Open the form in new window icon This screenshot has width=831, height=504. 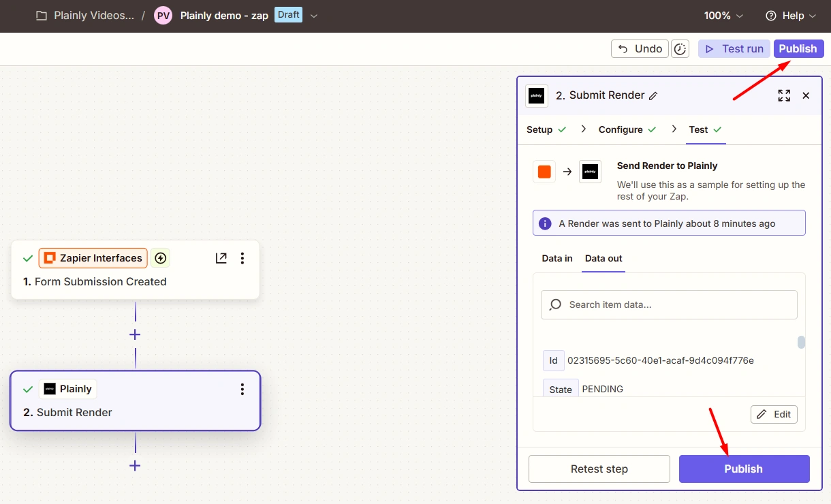221,258
